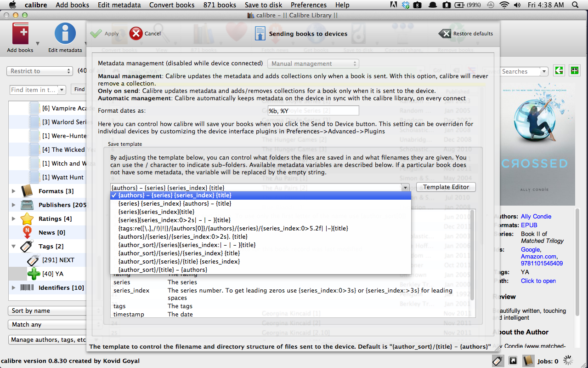Expand the Formats tree node
The height and width of the screenshot is (368, 588).
(x=14, y=191)
